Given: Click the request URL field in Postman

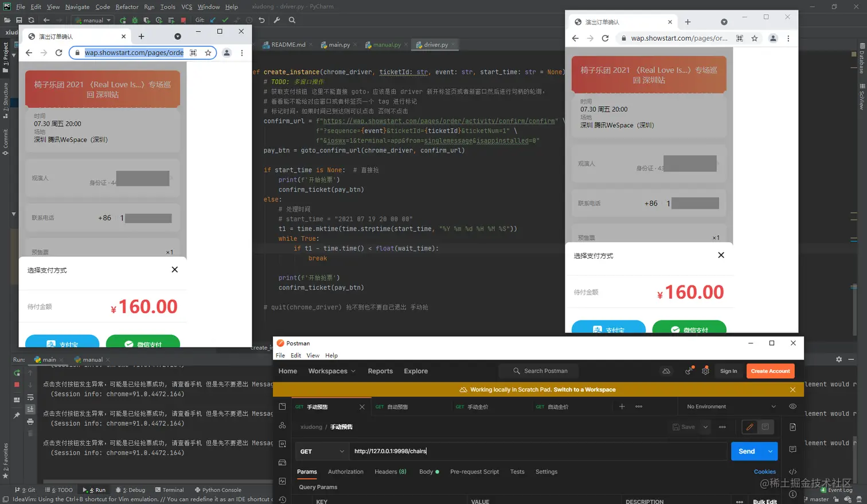Looking at the screenshot, I should tap(516, 451).
